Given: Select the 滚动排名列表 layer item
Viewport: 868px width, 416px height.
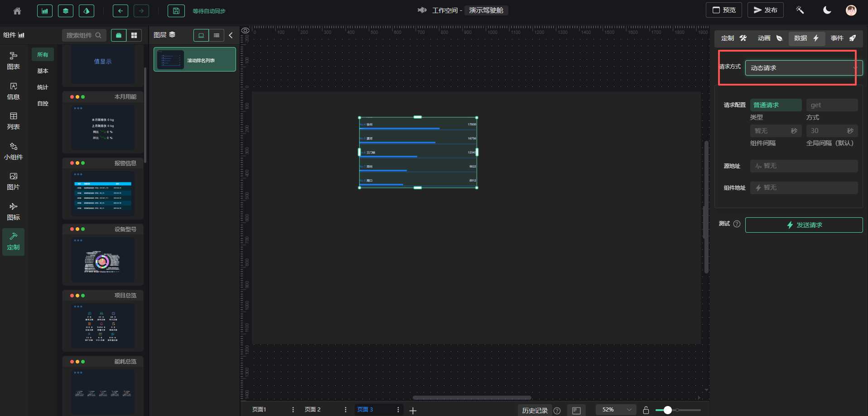Looking at the screenshot, I should 195,60.
